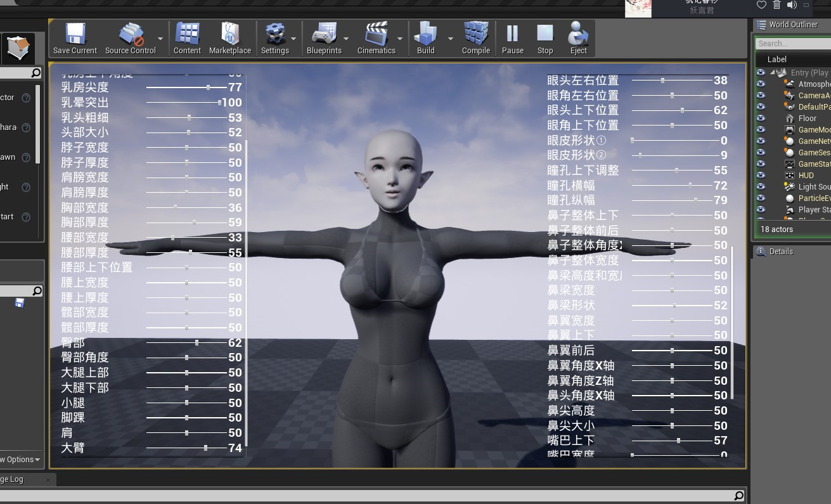The height and width of the screenshot is (504, 831).
Task: Click the face sliders panel scrollbar
Action: [x=733, y=323]
